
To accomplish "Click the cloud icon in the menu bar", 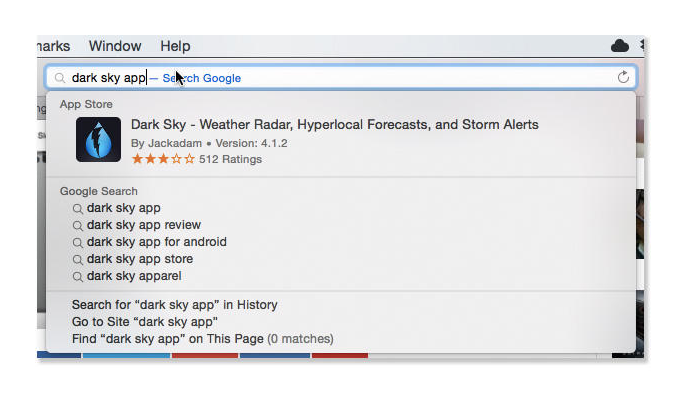I will pos(619,46).
